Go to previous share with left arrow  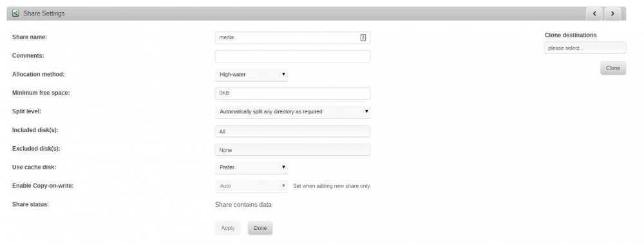pyautogui.click(x=594, y=14)
